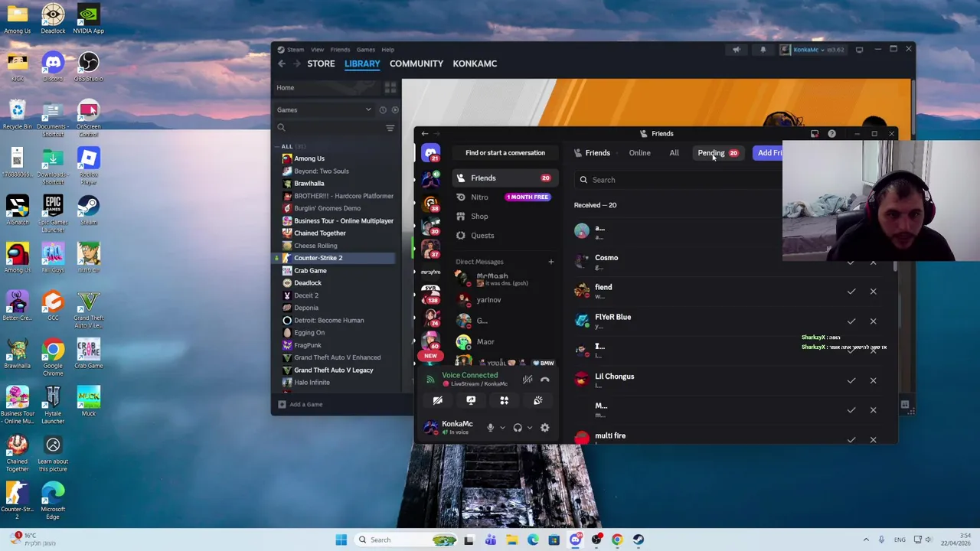Image resolution: width=980 pixels, height=551 pixels.
Task: Open Steam View menu
Action: point(317,50)
